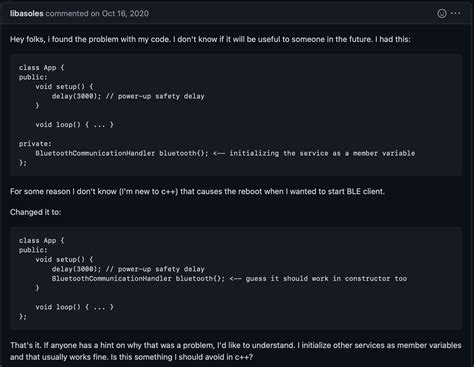
Task: Click the 'For some reason I don't know' paragraph
Action: coord(197,192)
